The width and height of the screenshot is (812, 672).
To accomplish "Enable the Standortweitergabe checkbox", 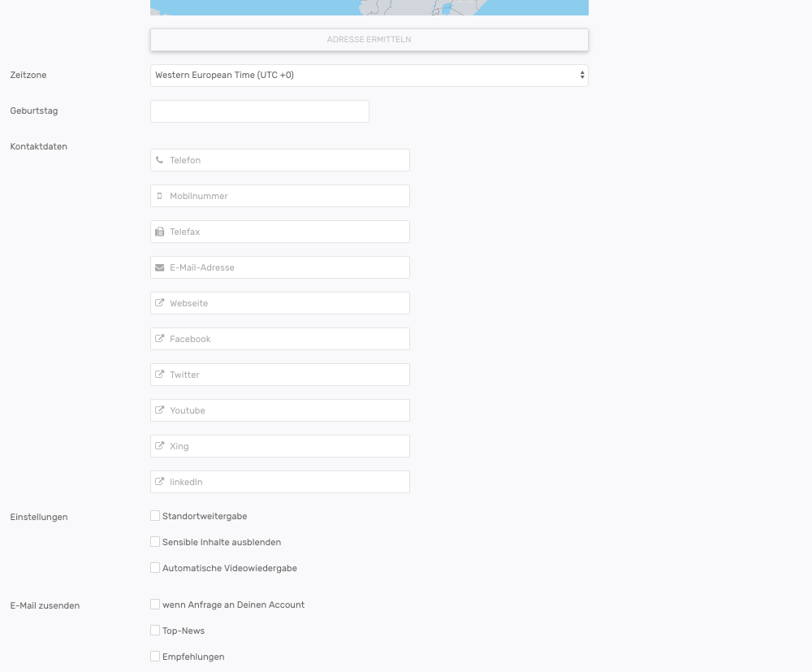I will [x=155, y=516].
